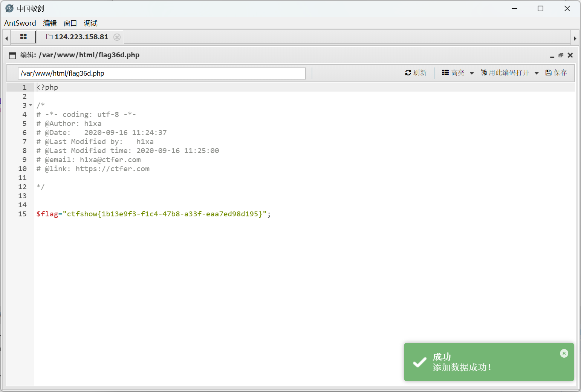This screenshot has width=581, height=392.
Task: Open the 调试 menu
Action: coord(90,23)
